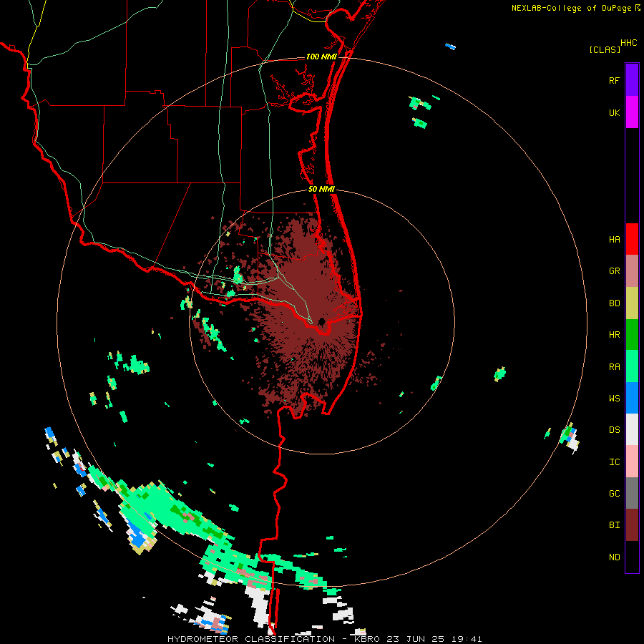Image resolution: width=644 pixels, height=644 pixels.
Task: Click the HR dark green legend swatch
Action: pyautogui.click(x=632, y=334)
